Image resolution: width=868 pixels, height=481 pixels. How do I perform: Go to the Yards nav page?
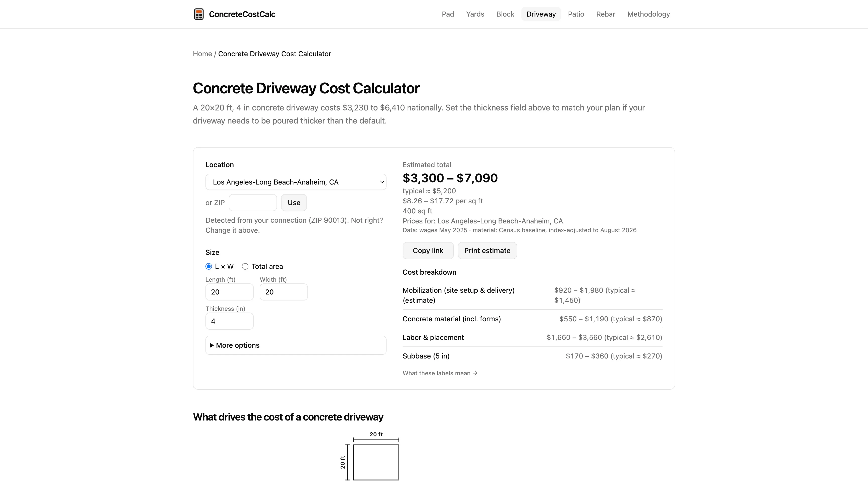[475, 14]
